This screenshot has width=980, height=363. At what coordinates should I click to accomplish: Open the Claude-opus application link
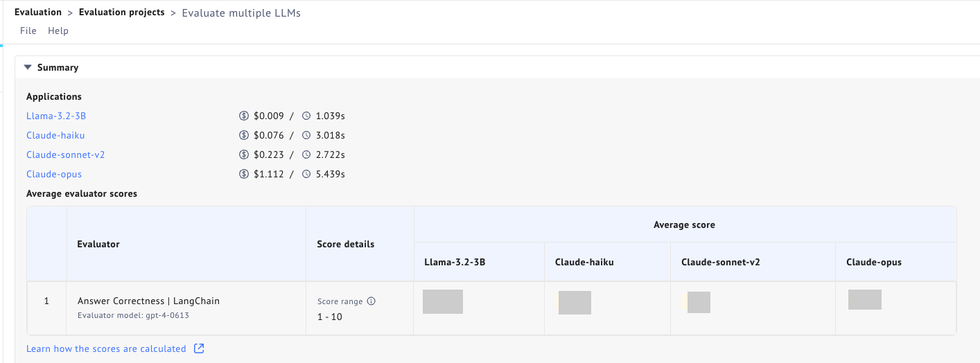coord(54,175)
